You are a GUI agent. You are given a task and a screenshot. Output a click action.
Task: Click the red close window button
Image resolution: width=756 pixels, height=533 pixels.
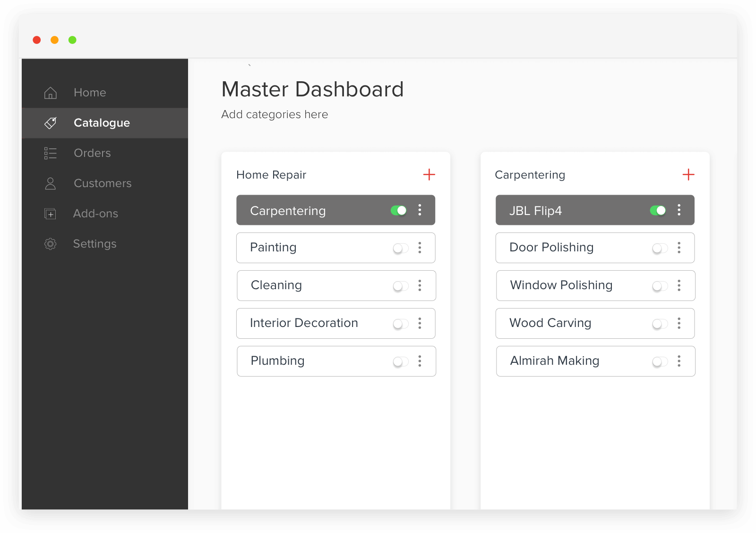(x=37, y=40)
